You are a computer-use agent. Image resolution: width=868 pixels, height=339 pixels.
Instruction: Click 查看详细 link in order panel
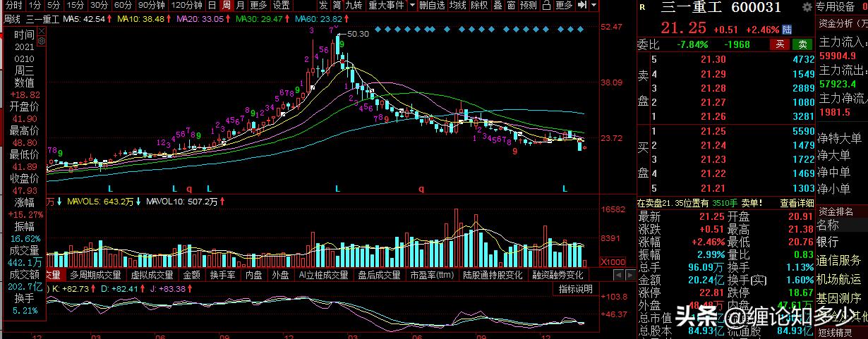click(797, 202)
